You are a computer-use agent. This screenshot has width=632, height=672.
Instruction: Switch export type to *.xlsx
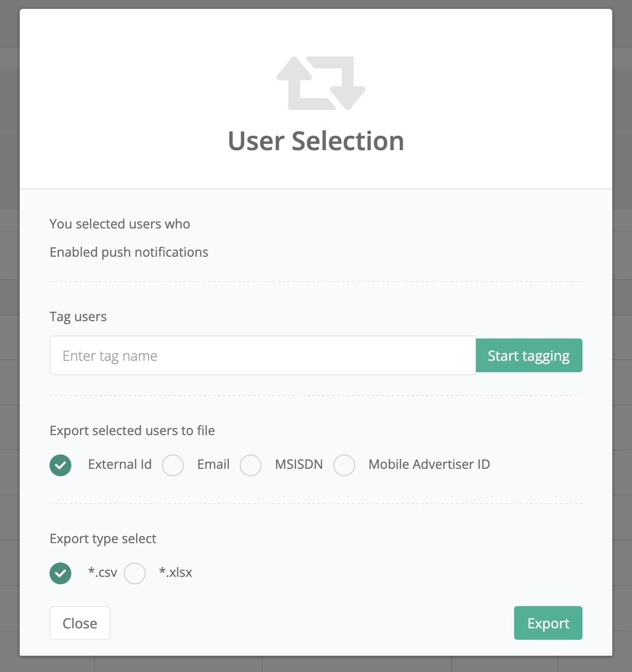pos(135,573)
